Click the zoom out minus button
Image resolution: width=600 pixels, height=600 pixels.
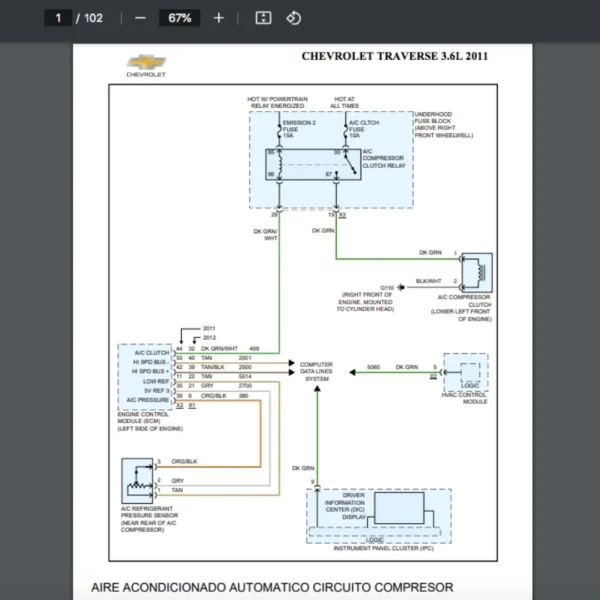point(140,18)
